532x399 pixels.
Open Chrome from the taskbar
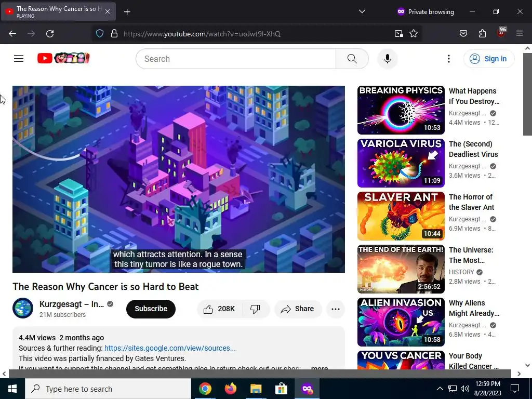[x=205, y=389]
